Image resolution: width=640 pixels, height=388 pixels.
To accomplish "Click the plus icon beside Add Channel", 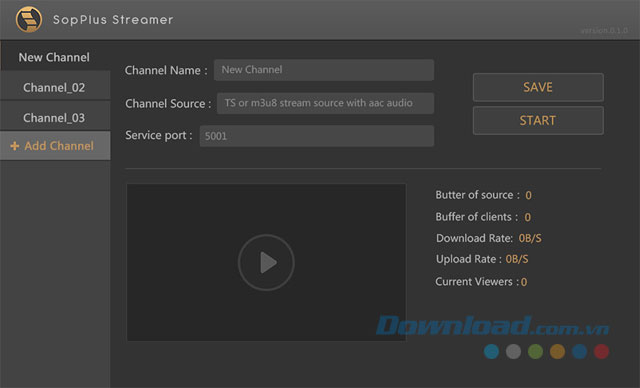I will pyautogui.click(x=15, y=146).
